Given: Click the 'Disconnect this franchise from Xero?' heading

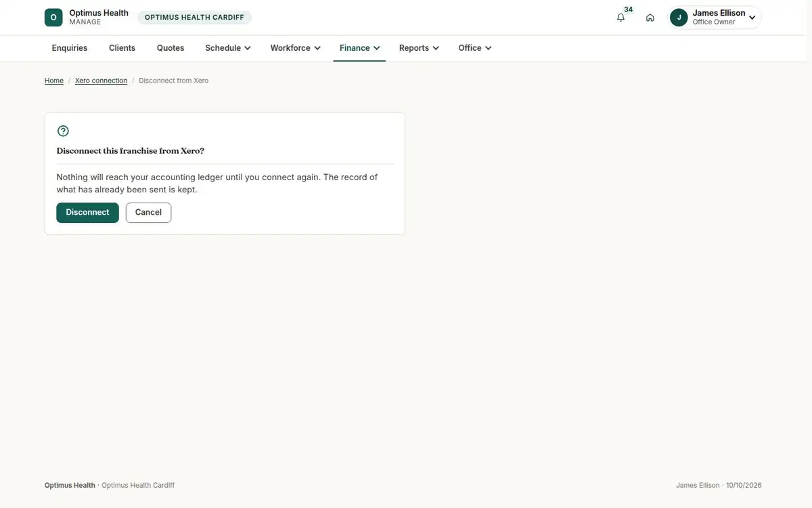Looking at the screenshot, I should (x=131, y=151).
